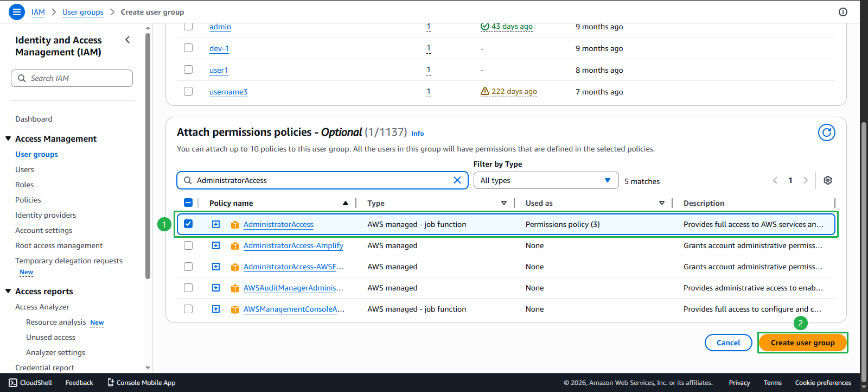
Task: Click the AdministratorAccess policy cube icon
Action: coord(235,225)
